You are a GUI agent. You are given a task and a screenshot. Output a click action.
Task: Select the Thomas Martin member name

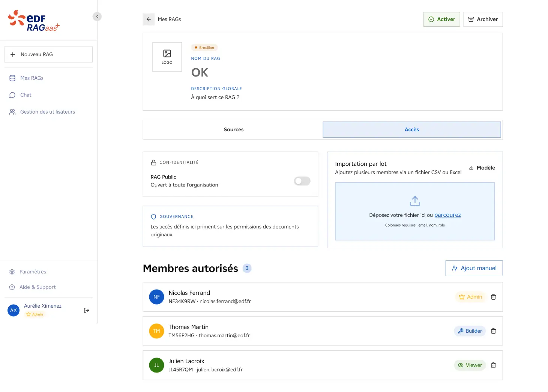click(x=188, y=327)
